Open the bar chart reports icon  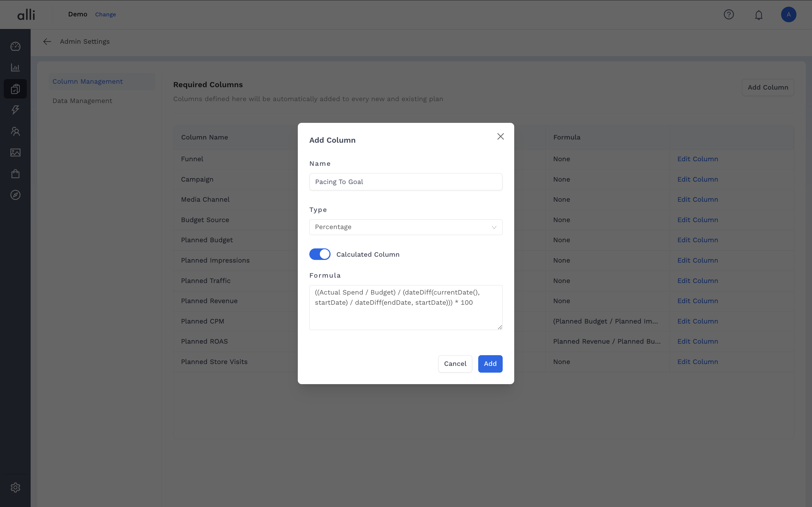click(x=15, y=67)
